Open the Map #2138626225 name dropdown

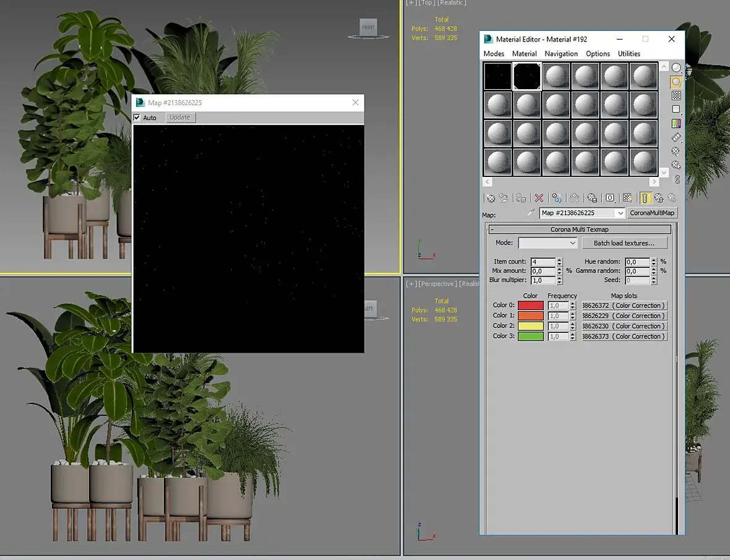coord(620,213)
